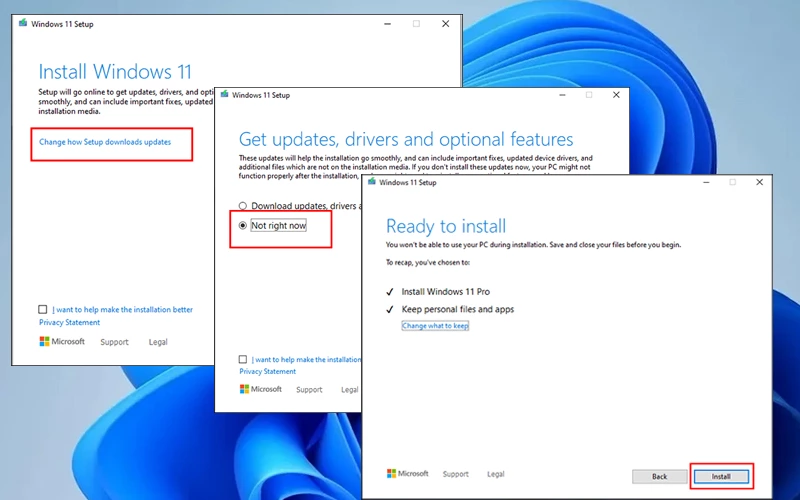Open 'Change how Setup downloads updates' link
The width and height of the screenshot is (800, 500).
pos(105,142)
